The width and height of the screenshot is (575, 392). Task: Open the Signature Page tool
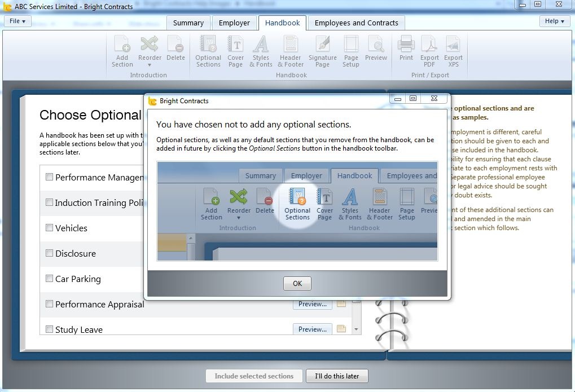323,51
